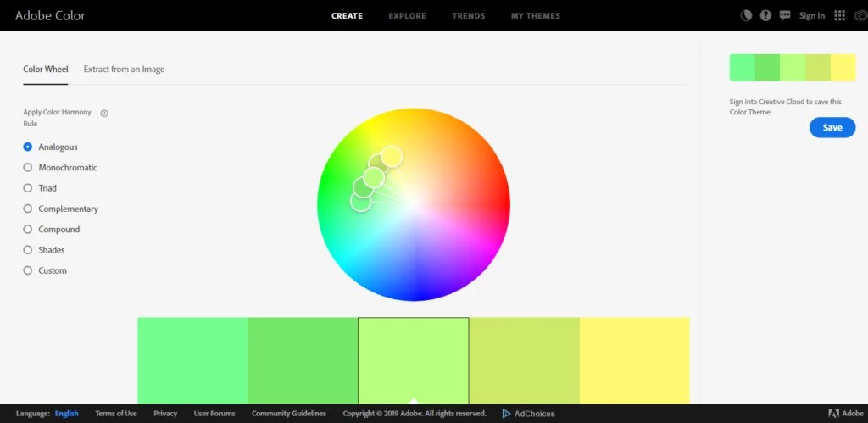This screenshot has width=868, height=423.
Task: Click yellow in theme preview strip
Action: click(x=843, y=68)
